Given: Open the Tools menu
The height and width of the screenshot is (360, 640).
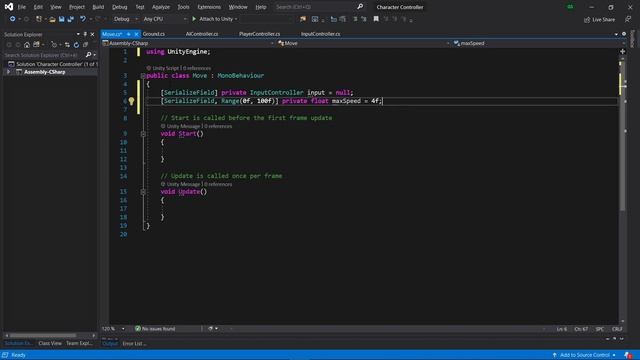Looking at the screenshot, I should pos(183,7).
